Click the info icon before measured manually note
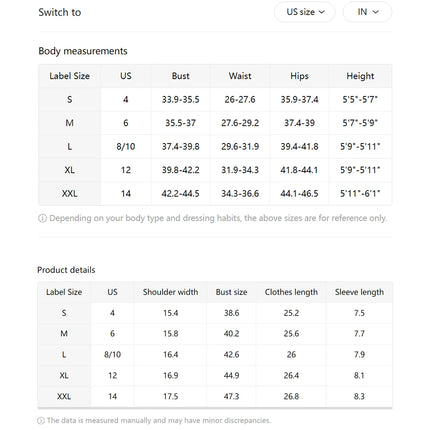Viewport: 430px width, 430px height. pos(41,421)
